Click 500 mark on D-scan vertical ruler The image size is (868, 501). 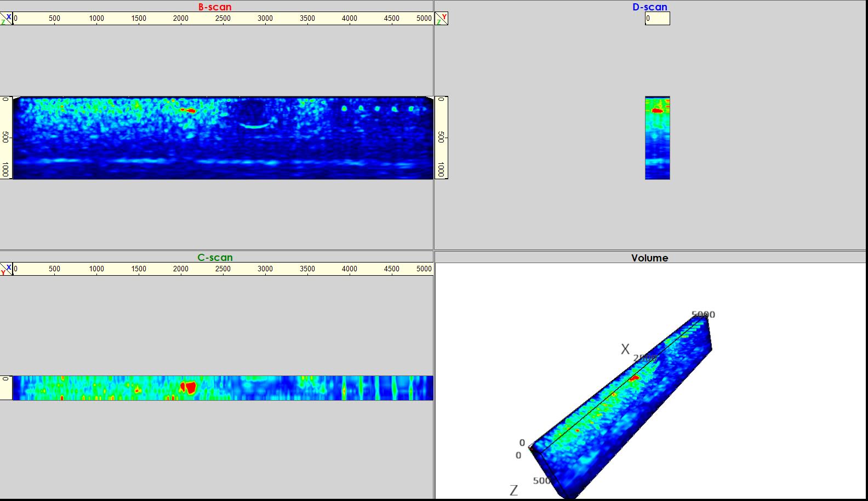coord(441,137)
